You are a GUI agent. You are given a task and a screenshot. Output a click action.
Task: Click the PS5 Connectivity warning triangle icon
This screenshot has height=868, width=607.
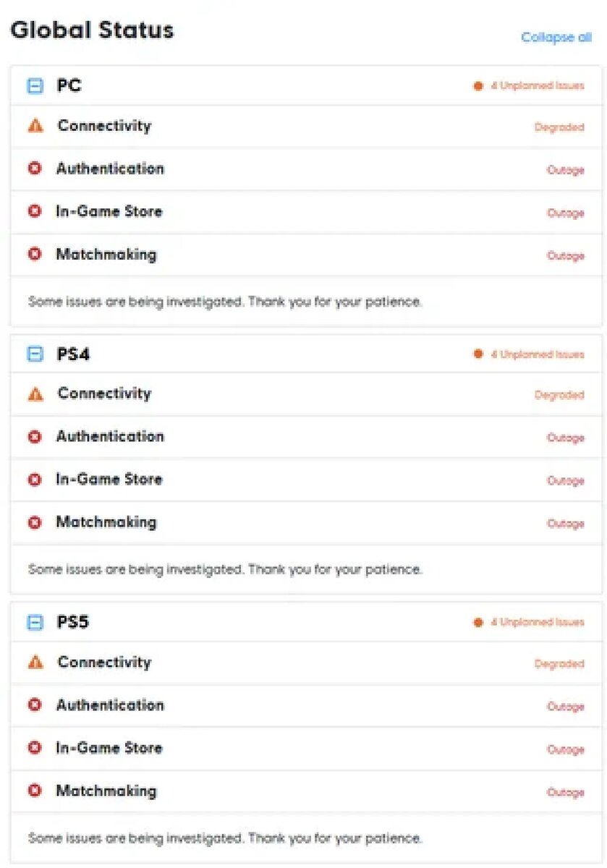click(x=35, y=663)
